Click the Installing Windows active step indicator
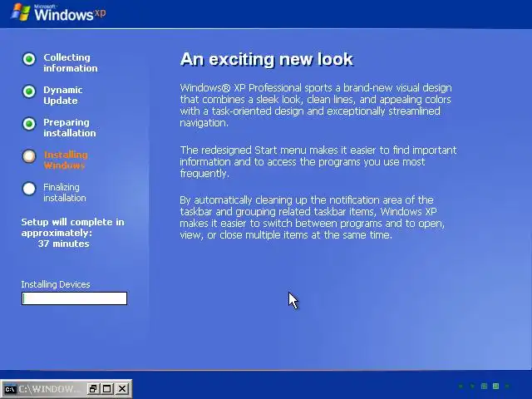Image resolution: width=532 pixels, height=399 pixels. click(29, 156)
